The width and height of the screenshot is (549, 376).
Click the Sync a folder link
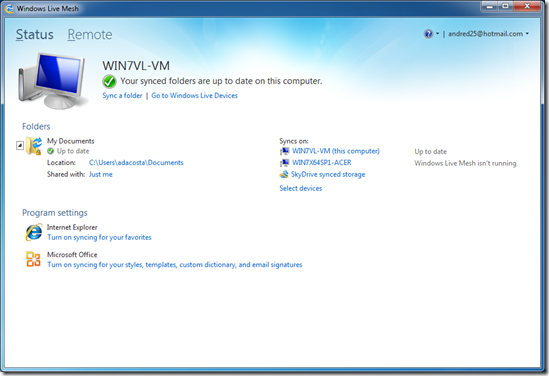(122, 96)
